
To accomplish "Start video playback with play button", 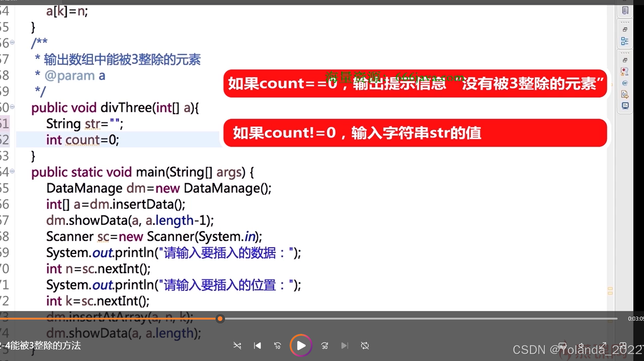I will coord(301,346).
